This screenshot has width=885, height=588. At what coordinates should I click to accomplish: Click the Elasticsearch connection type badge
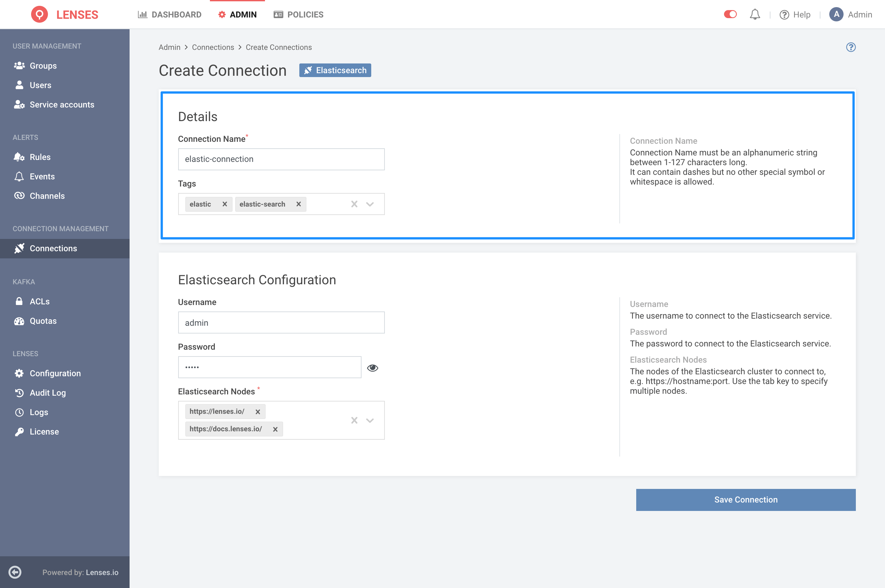point(335,70)
